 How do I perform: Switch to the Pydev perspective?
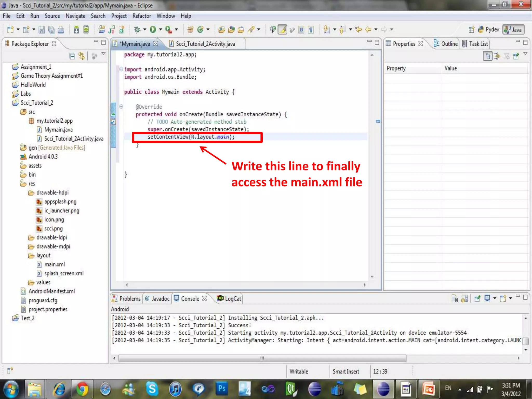489,30
